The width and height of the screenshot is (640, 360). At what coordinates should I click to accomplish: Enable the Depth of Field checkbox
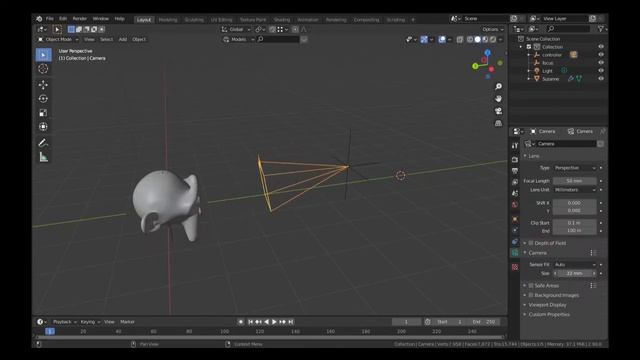(x=531, y=243)
